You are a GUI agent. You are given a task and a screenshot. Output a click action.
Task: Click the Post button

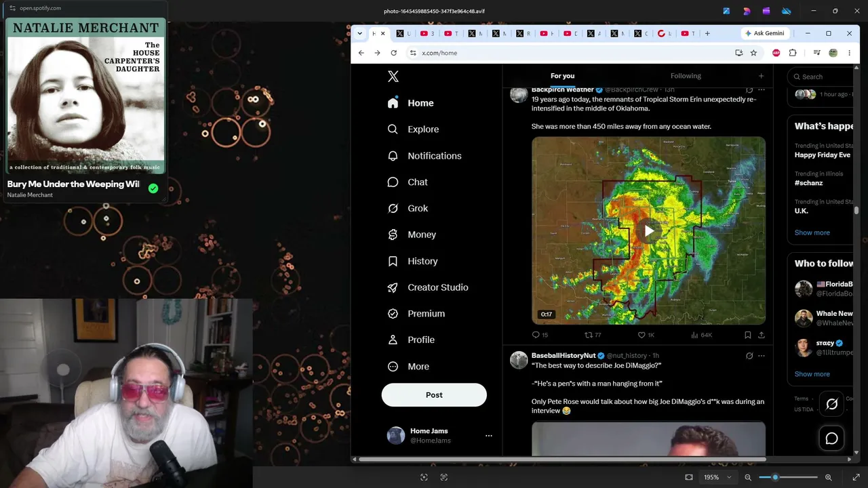[x=434, y=395]
